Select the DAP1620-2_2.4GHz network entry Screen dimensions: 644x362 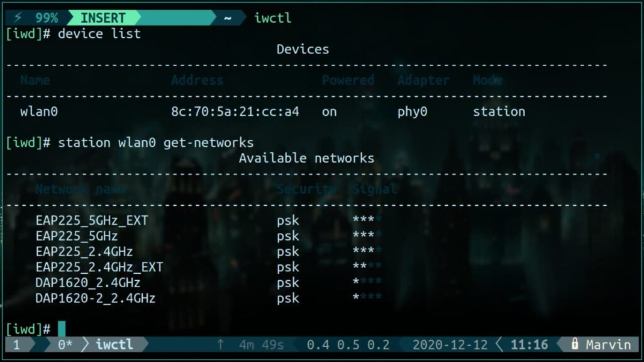[96, 298]
